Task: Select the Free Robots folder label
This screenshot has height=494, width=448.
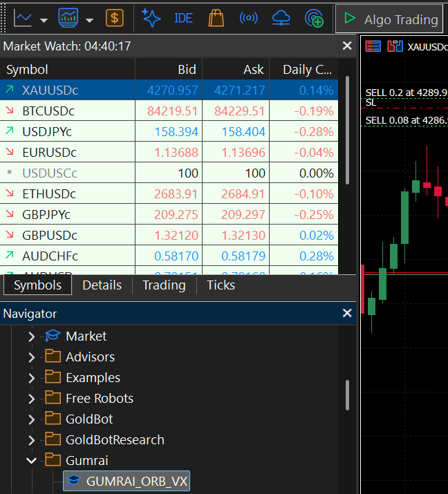Action: (100, 399)
